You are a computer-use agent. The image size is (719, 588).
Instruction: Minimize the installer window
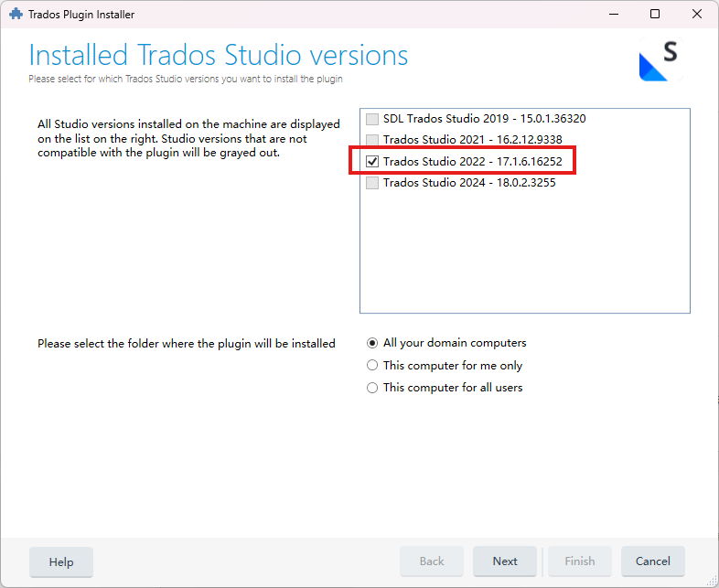coord(613,15)
